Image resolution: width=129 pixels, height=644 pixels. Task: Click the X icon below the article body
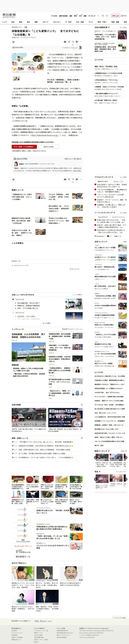click(x=73, y=179)
